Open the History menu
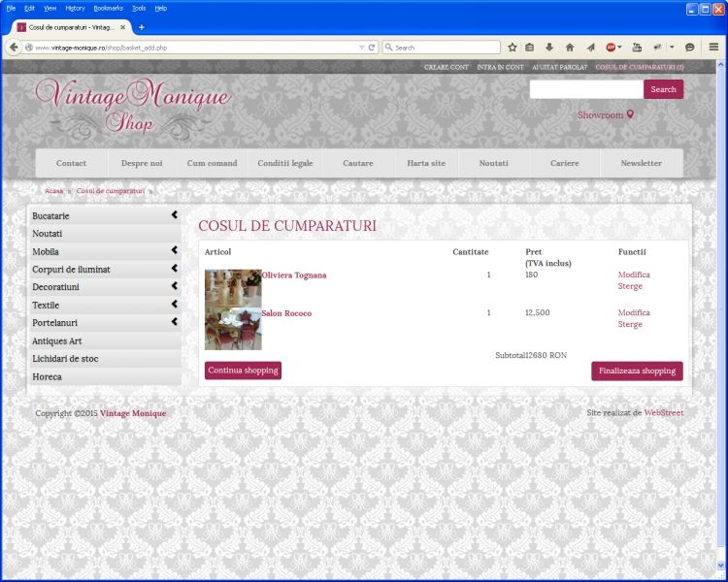 click(x=75, y=8)
